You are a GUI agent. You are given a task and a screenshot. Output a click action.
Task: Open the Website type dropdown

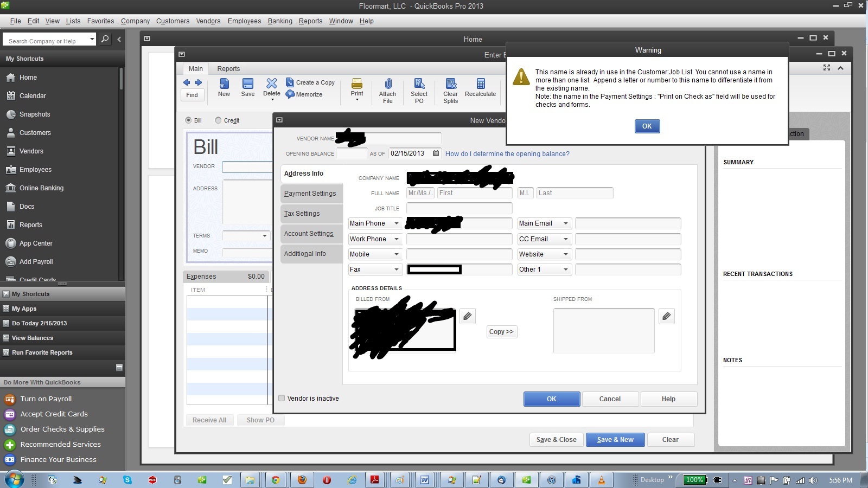pos(566,254)
